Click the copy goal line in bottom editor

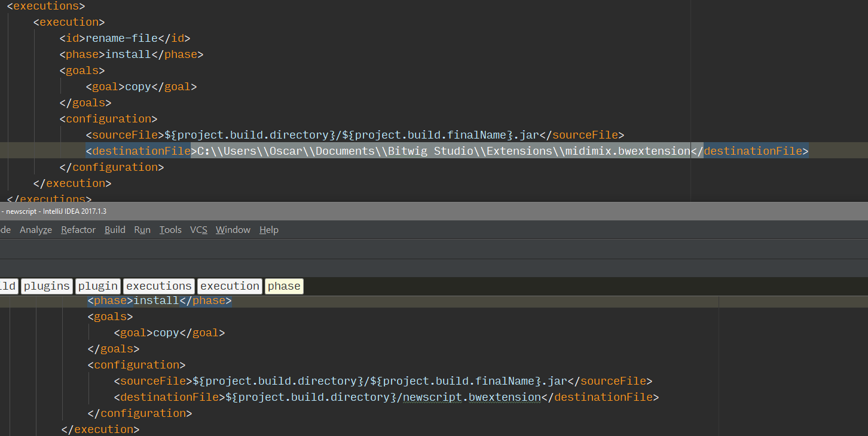(169, 333)
